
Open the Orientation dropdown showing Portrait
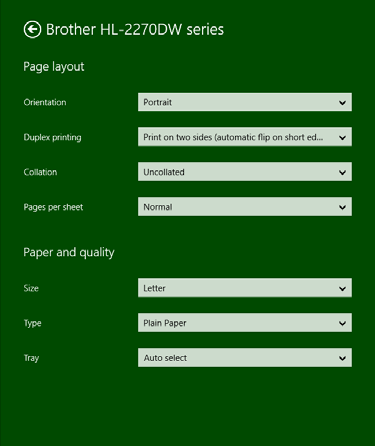point(245,102)
